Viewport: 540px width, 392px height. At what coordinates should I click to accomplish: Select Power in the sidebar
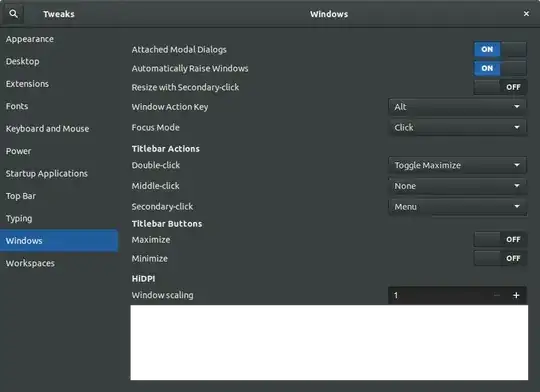pyautogui.click(x=59, y=151)
